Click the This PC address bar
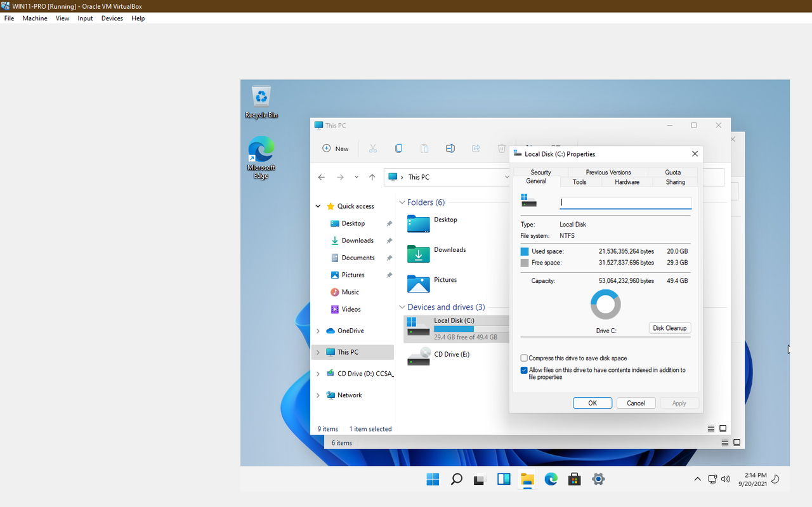Image resolution: width=812 pixels, height=507 pixels. coord(448,177)
